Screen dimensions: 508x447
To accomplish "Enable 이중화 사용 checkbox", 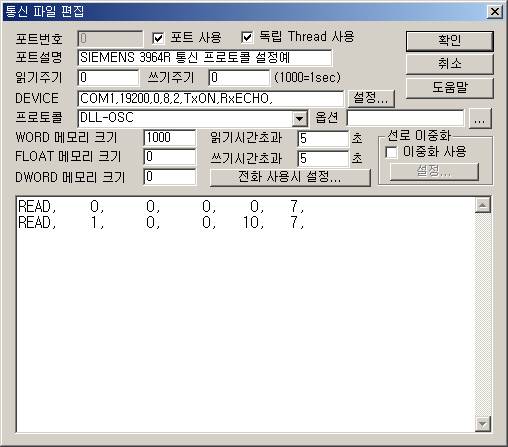I will [391, 153].
